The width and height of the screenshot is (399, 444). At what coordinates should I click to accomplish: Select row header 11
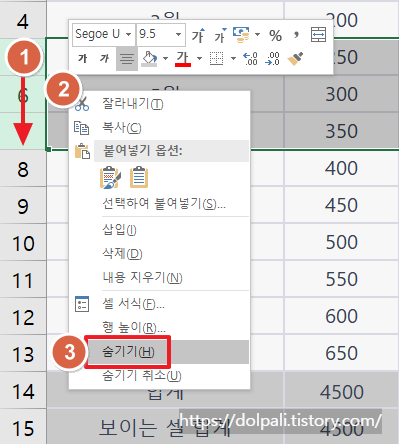[x=23, y=280]
